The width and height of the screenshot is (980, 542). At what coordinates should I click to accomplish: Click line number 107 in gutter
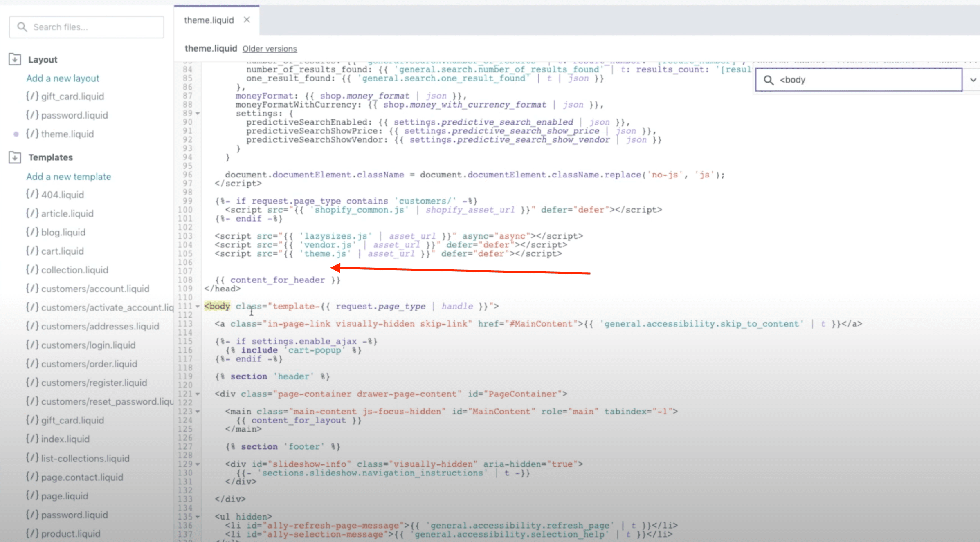tap(185, 271)
